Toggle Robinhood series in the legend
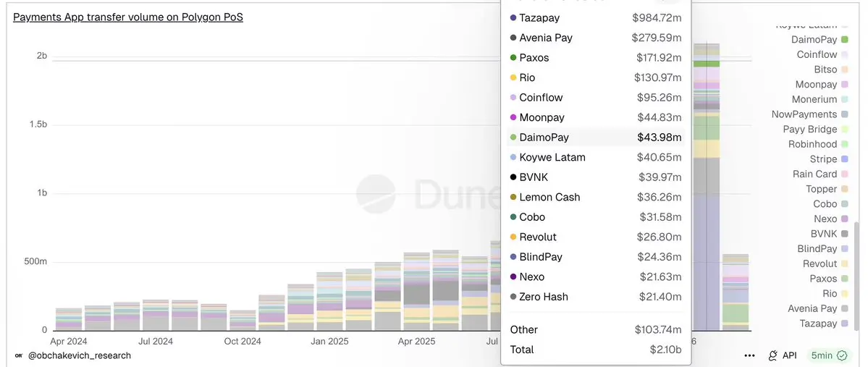Screen dimensions: 868x367 coord(818,145)
